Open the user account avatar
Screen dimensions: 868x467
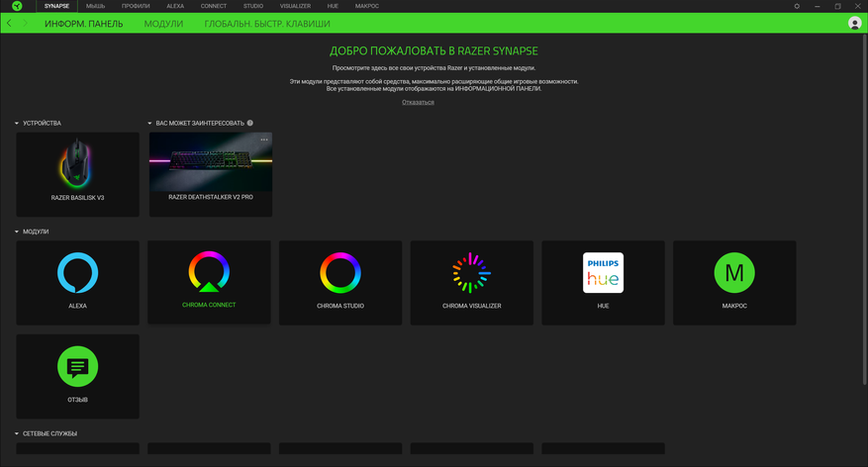pos(855,23)
